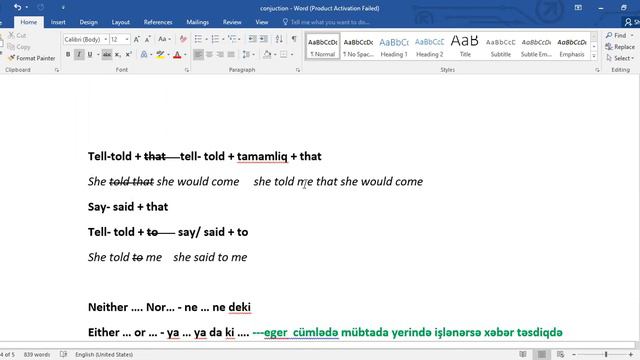This screenshot has width=640, height=360.
Task: Switch to Web Layout view icon
Action: (560, 354)
